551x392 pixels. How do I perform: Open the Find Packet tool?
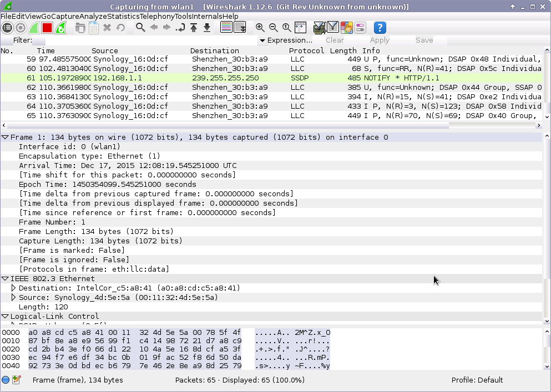coord(140,28)
